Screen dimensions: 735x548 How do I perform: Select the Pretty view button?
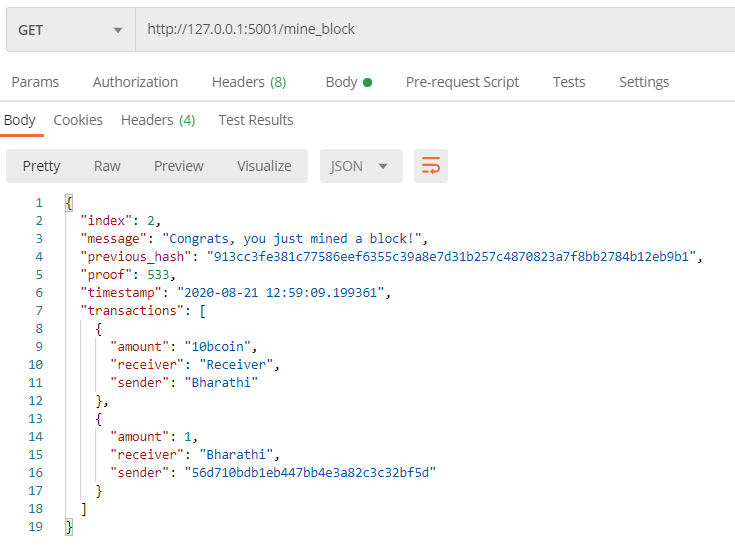coord(42,166)
